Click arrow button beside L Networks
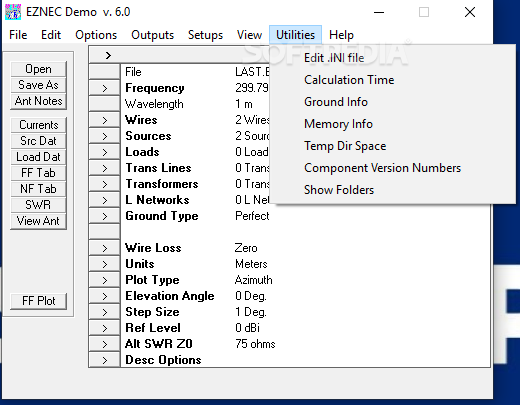This screenshot has height=405, width=520. (105, 200)
